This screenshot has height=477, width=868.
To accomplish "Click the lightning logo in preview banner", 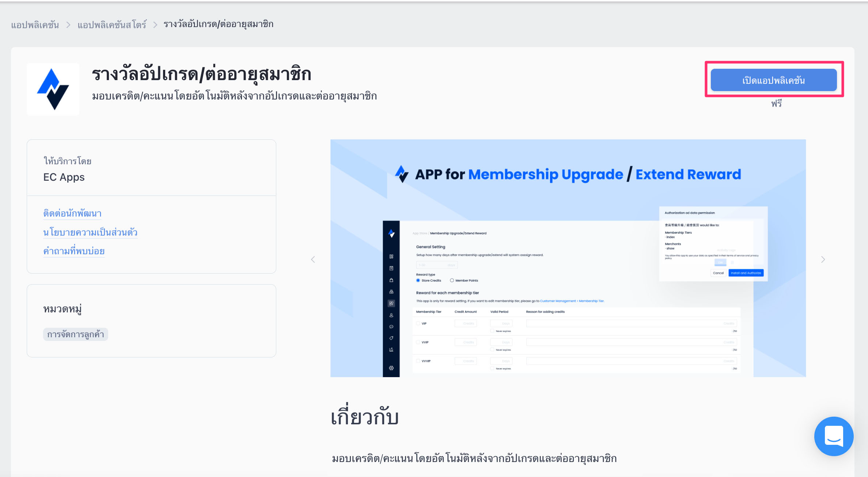I will (x=402, y=174).
